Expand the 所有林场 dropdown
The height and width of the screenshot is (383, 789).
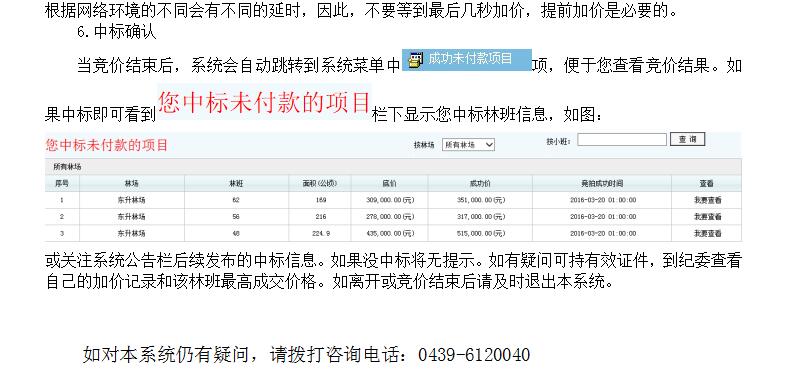[x=468, y=145]
